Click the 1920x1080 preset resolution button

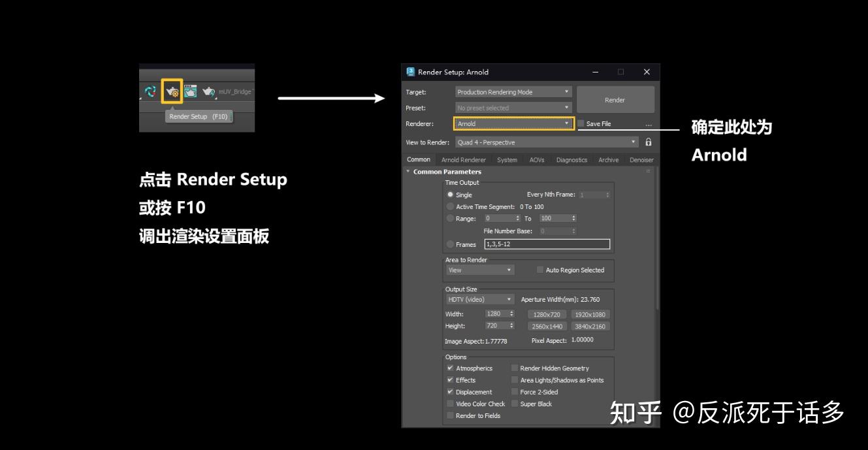tap(592, 314)
